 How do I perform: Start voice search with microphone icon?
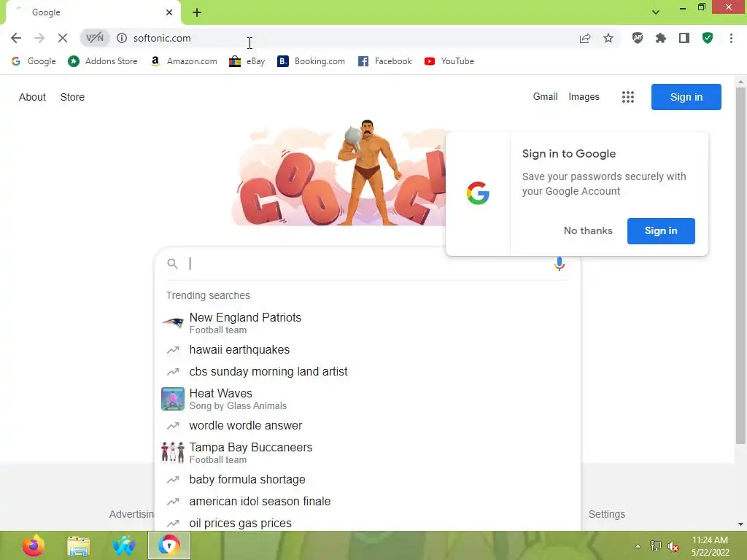point(560,263)
